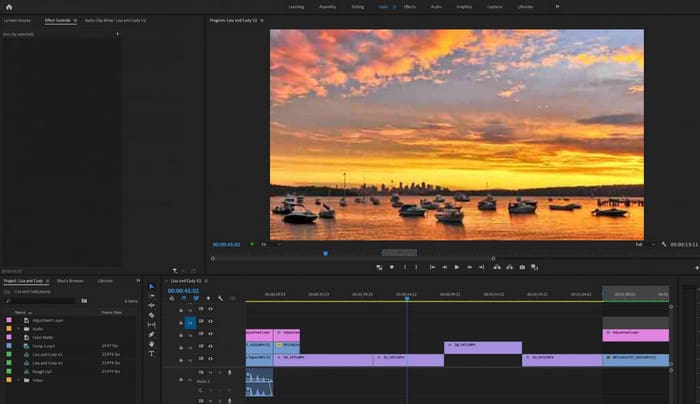The image size is (700, 404).
Task: Step back one frame in Program monitor
Action: pos(445,267)
